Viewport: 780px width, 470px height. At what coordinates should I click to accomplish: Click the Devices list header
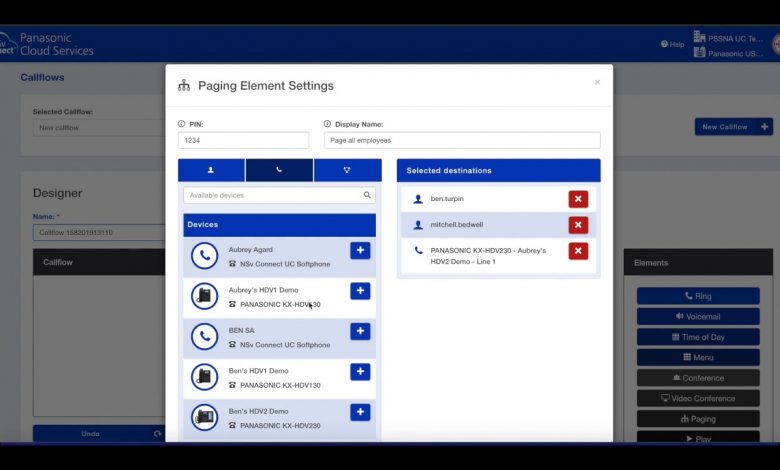pos(279,225)
